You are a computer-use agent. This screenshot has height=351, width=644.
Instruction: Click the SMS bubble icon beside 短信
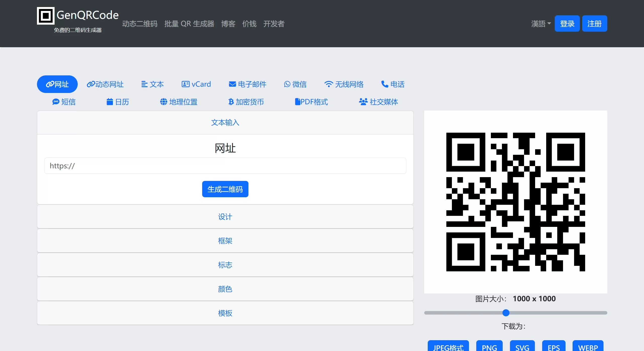(x=56, y=102)
